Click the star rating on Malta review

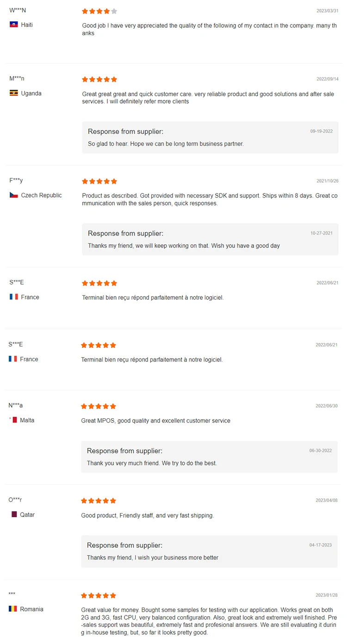tap(99, 406)
